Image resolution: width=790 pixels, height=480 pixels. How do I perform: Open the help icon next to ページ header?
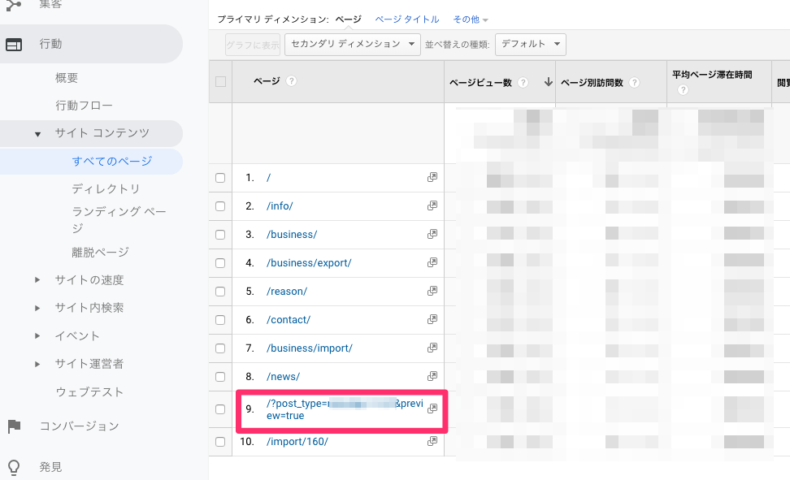click(291, 81)
